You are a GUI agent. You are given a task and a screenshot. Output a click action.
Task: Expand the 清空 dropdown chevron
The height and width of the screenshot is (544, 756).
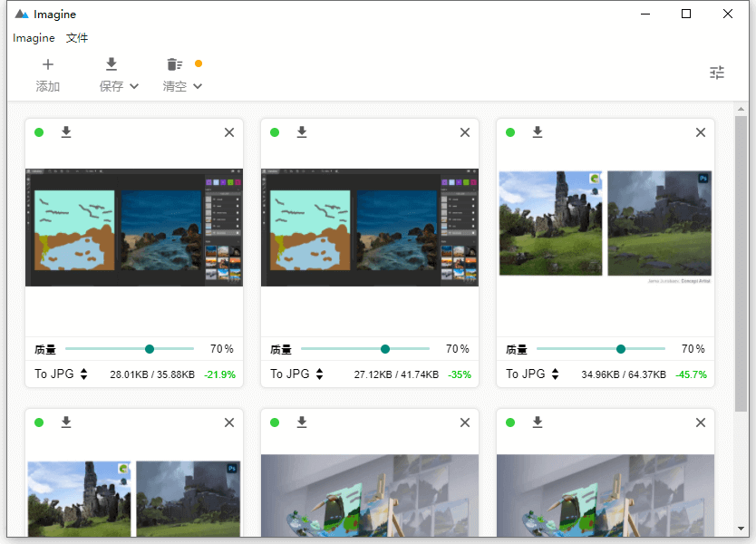coord(198,86)
